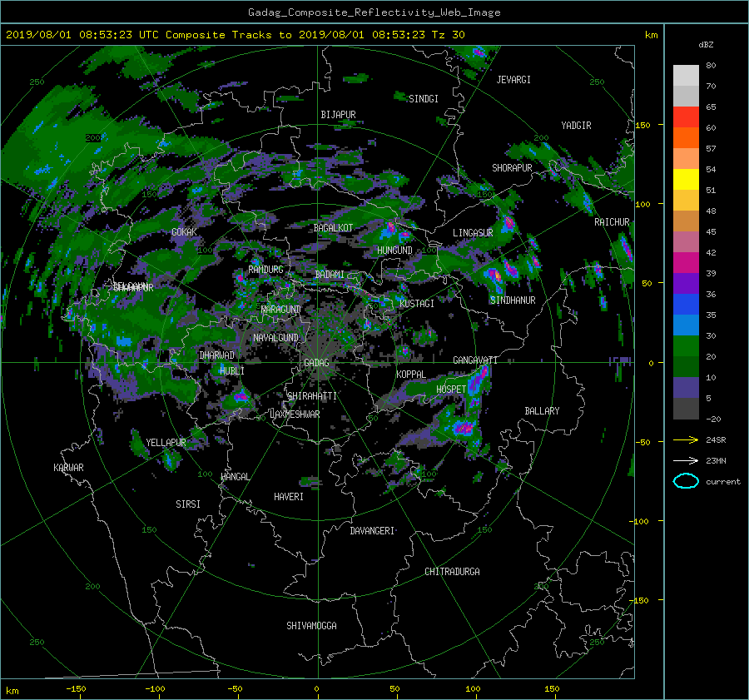Click the SHIRAHATTI city label
Screen dimensions: 749x700
point(312,396)
